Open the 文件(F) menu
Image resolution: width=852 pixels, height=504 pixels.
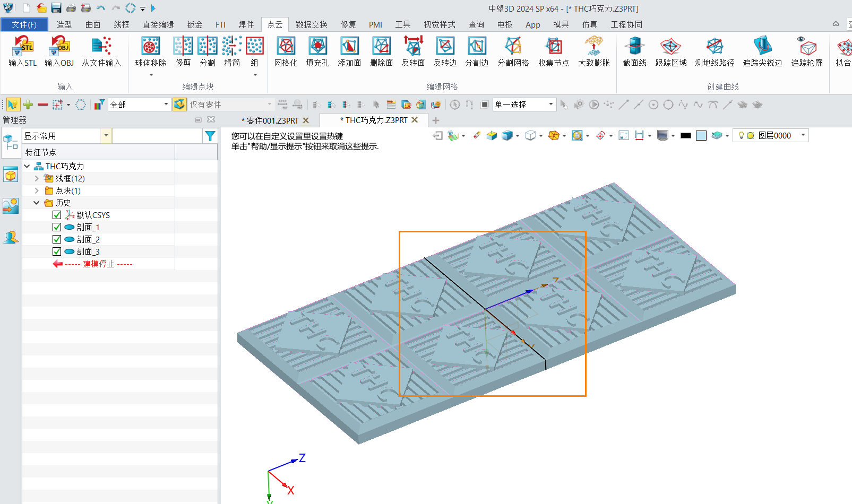point(24,24)
